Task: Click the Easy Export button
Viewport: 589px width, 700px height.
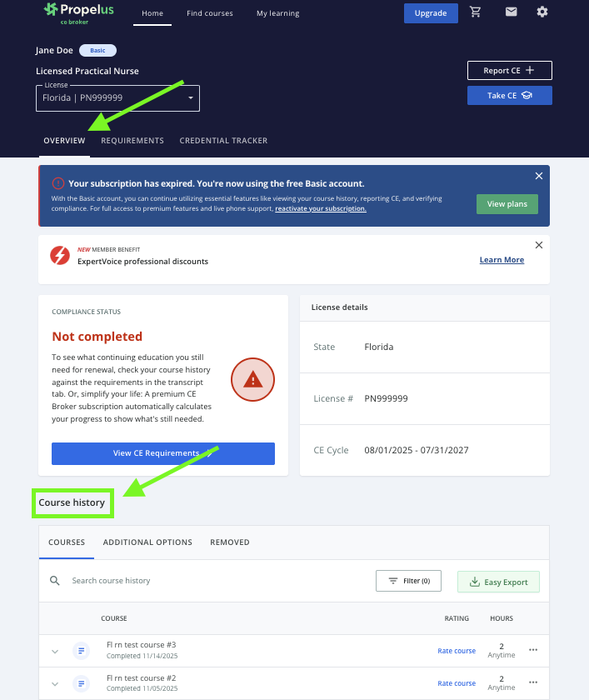Action: (x=498, y=582)
